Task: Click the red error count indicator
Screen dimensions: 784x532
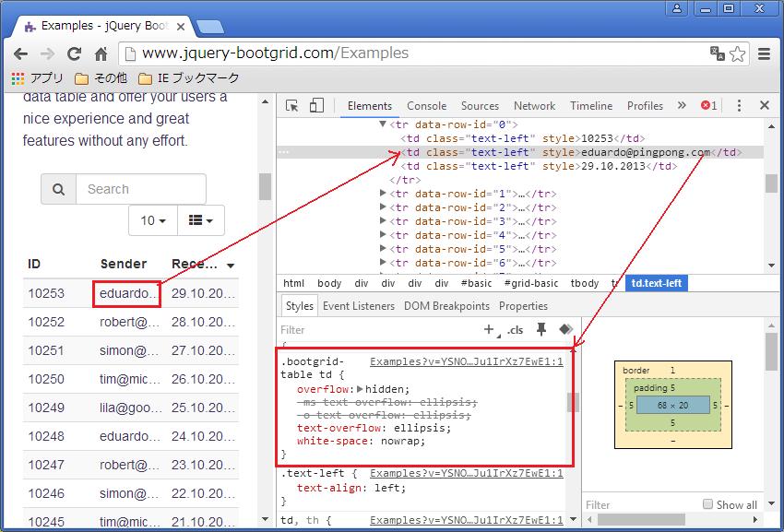Action: click(708, 105)
